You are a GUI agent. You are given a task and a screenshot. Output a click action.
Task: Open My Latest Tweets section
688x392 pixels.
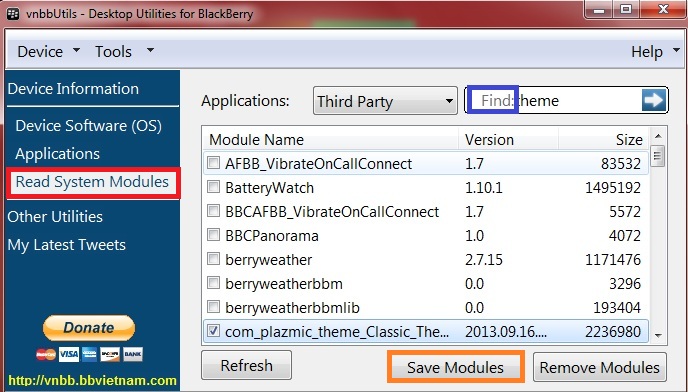(x=67, y=245)
